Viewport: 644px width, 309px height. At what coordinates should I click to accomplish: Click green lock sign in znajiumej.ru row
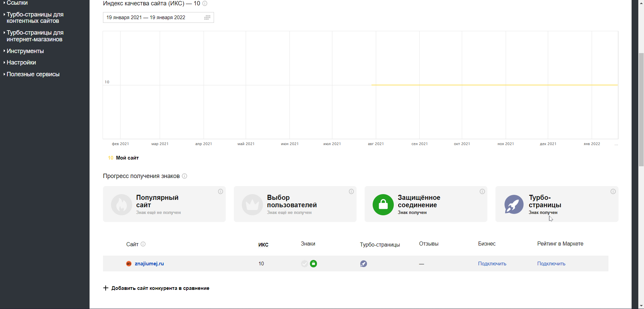coord(313,264)
